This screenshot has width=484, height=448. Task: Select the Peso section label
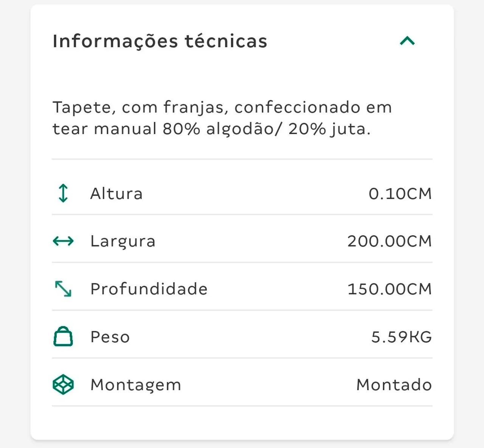point(109,336)
